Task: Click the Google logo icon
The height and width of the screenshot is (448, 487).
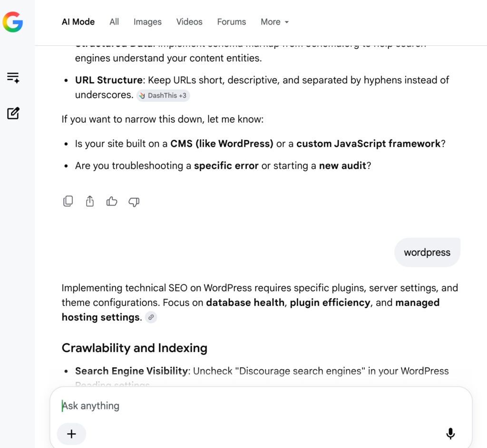Action: pos(13,22)
